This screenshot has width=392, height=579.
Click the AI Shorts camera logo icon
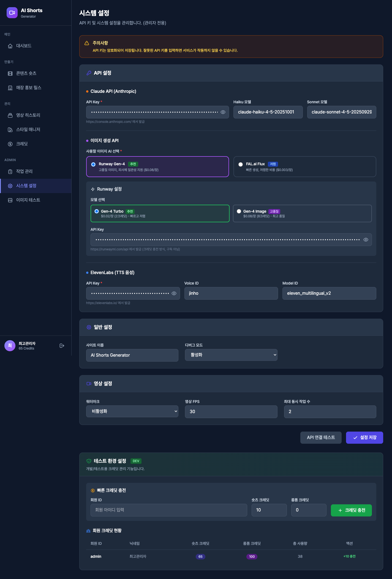coord(12,13)
